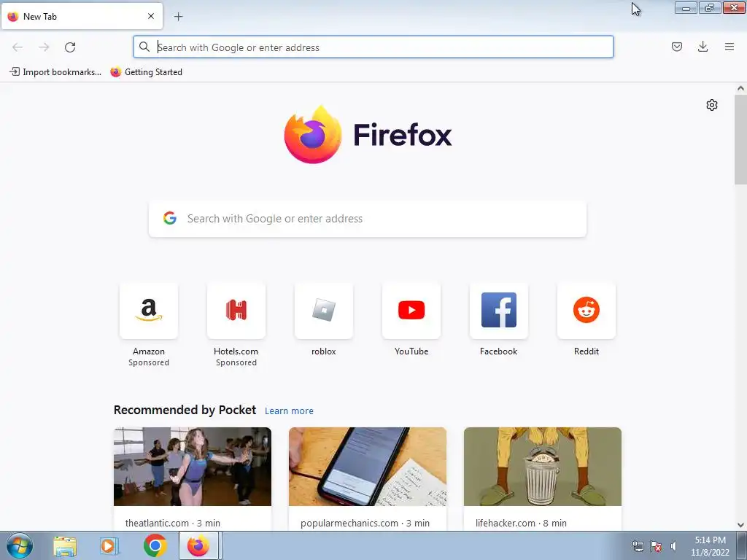The image size is (747, 560).
Task: Open the Downloads panel
Action: click(x=703, y=47)
